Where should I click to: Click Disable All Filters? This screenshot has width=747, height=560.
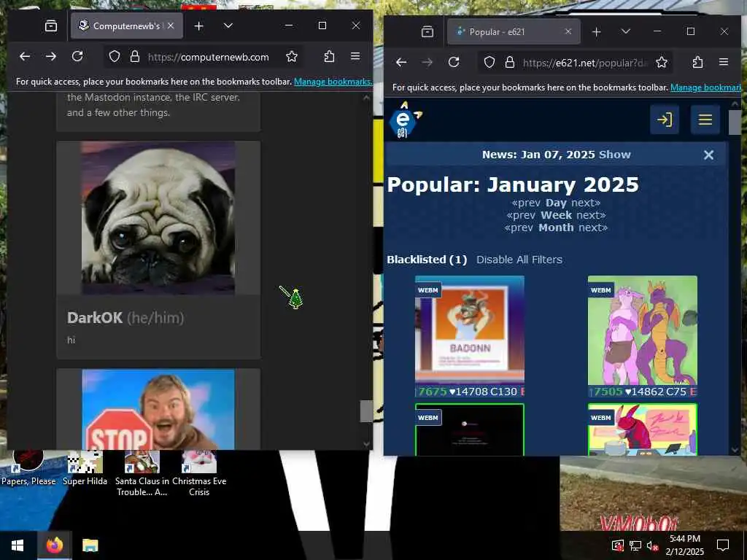point(519,260)
